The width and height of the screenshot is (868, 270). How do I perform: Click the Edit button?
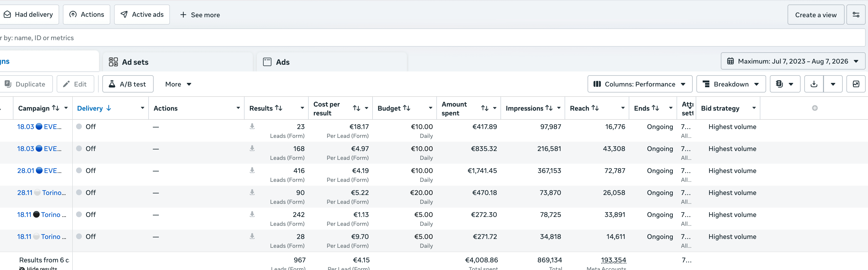click(x=75, y=84)
